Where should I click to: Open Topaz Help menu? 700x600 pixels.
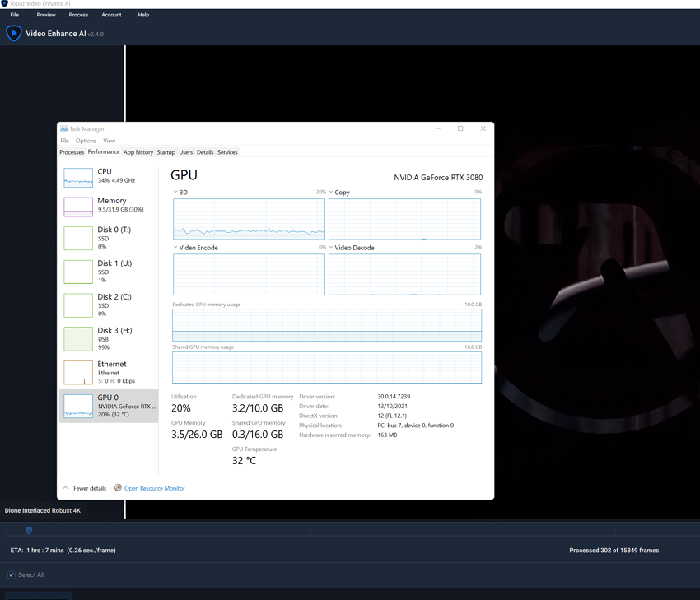143,15
